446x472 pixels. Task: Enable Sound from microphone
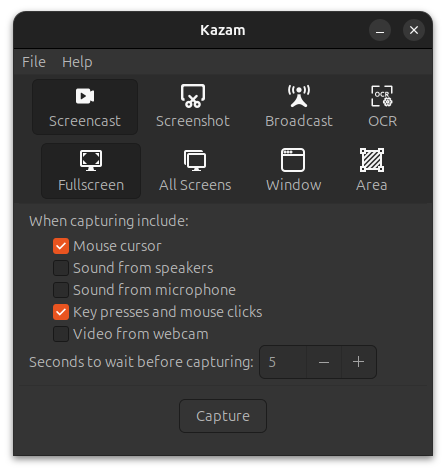[61, 290]
